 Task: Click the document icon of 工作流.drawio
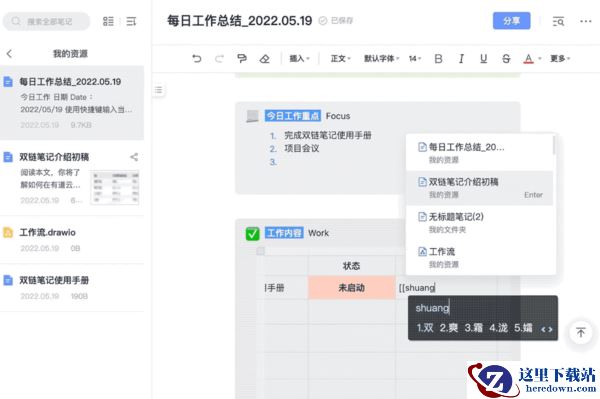tap(8, 232)
